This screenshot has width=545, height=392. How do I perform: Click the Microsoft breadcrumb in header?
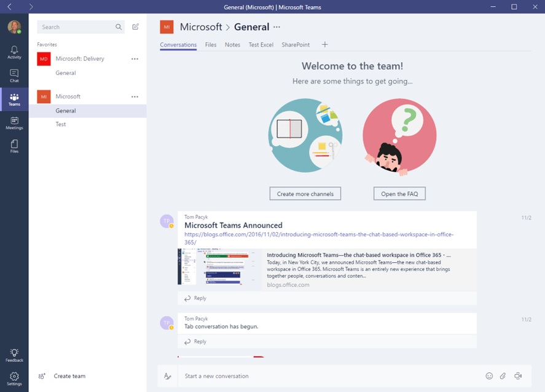(x=201, y=27)
